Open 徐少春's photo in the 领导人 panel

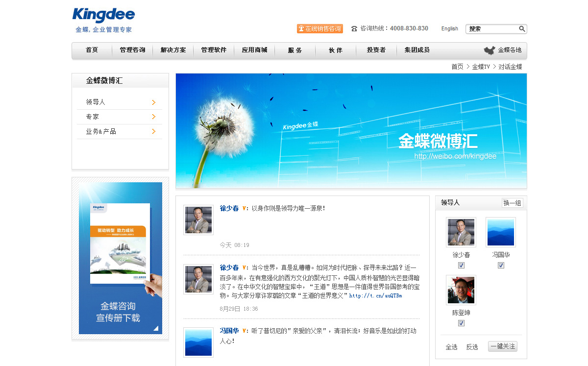coord(461,232)
